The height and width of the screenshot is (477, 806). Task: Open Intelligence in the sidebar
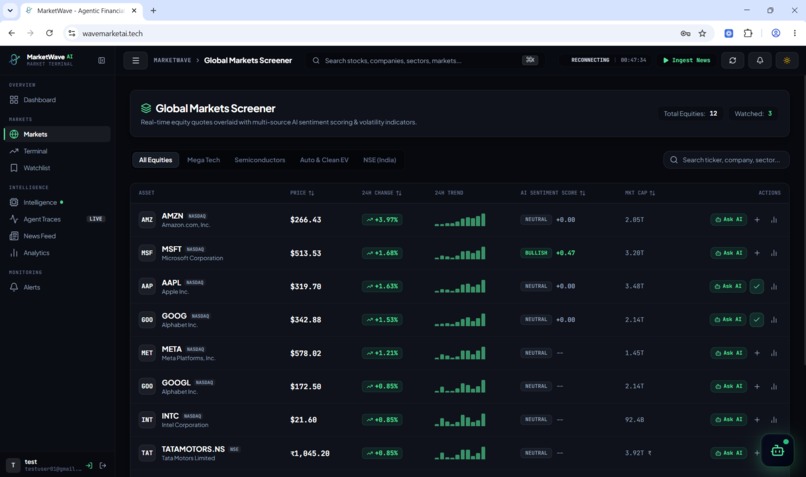[57, 203]
